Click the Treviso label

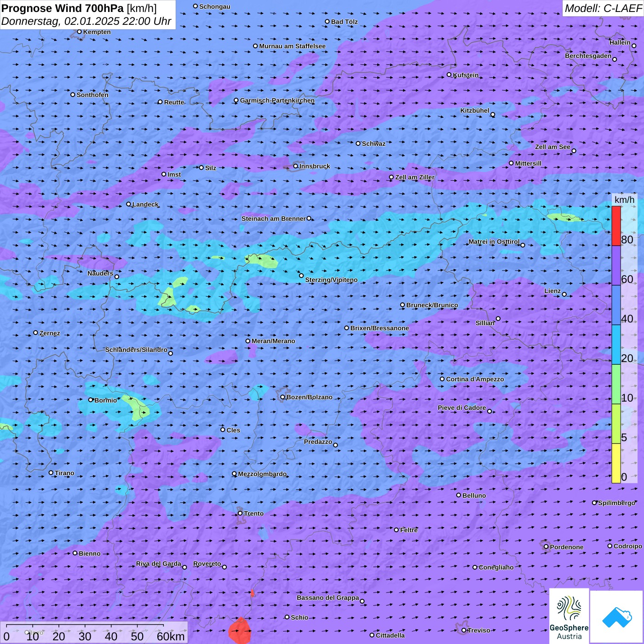click(479, 630)
